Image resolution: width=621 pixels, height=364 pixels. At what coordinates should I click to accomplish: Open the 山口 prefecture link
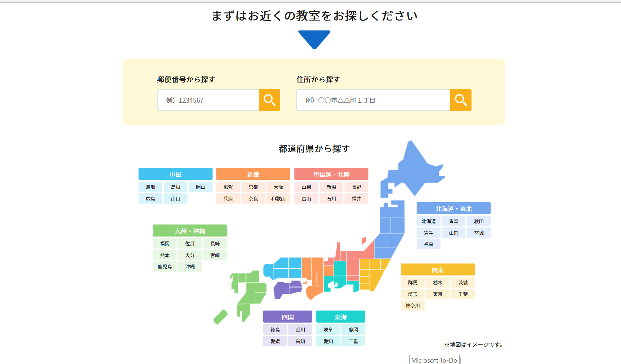[176, 199]
